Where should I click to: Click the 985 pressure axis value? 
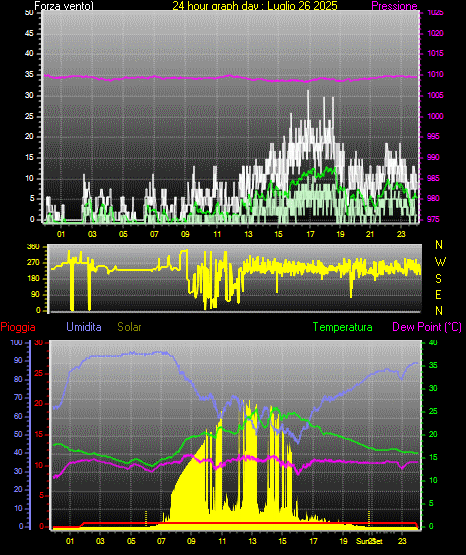click(436, 178)
